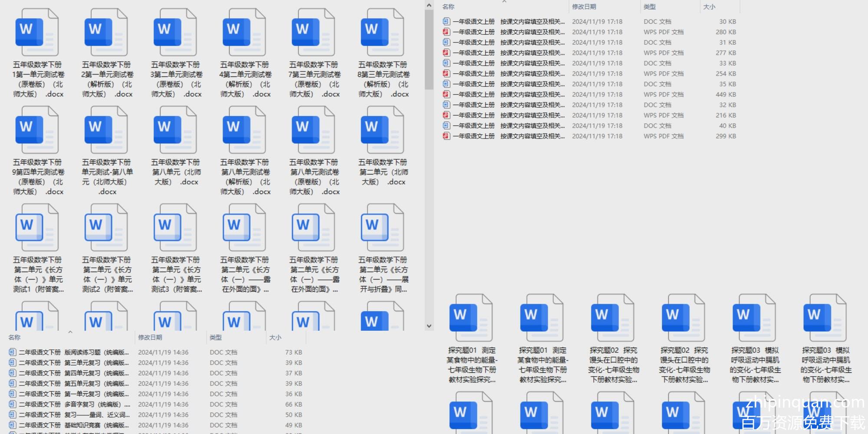Screen dimensions: 868x434
Task: Select the 2第一单元测试卷（解析版）document icon
Action: coord(106,33)
